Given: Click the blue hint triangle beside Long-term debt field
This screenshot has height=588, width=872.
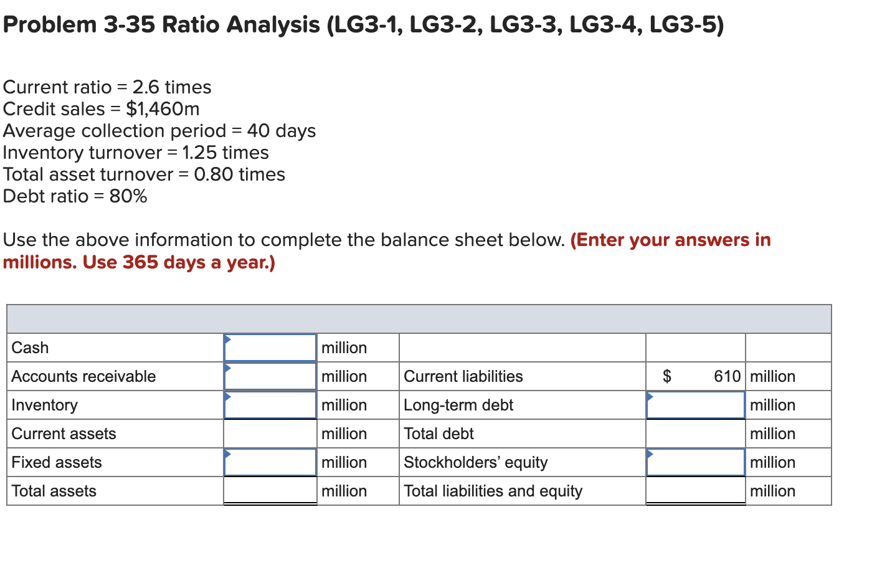Looking at the screenshot, I should [x=650, y=396].
